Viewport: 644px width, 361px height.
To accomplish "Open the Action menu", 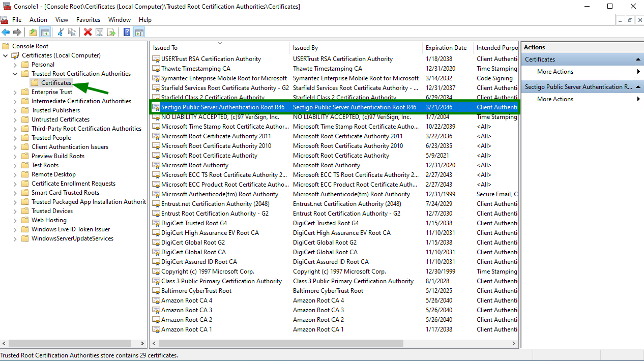I will pyautogui.click(x=38, y=20).
